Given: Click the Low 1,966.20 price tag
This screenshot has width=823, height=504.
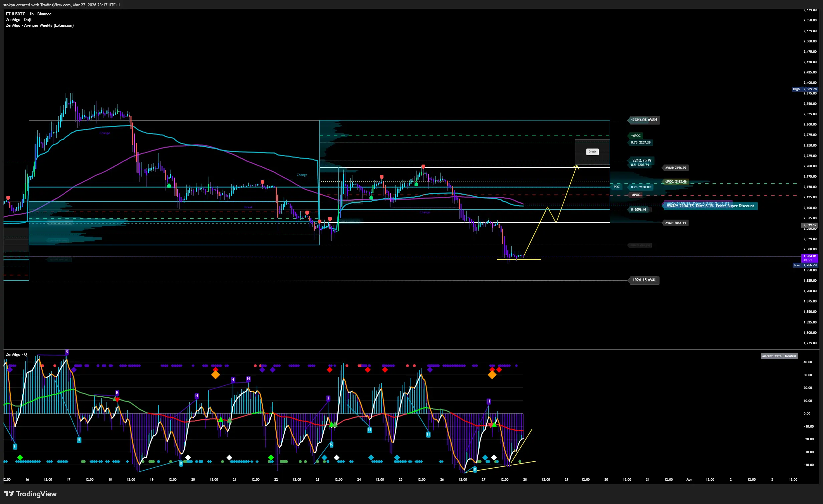Looking at the screenshot, I should pyautogui.click(x=805, y=265).
